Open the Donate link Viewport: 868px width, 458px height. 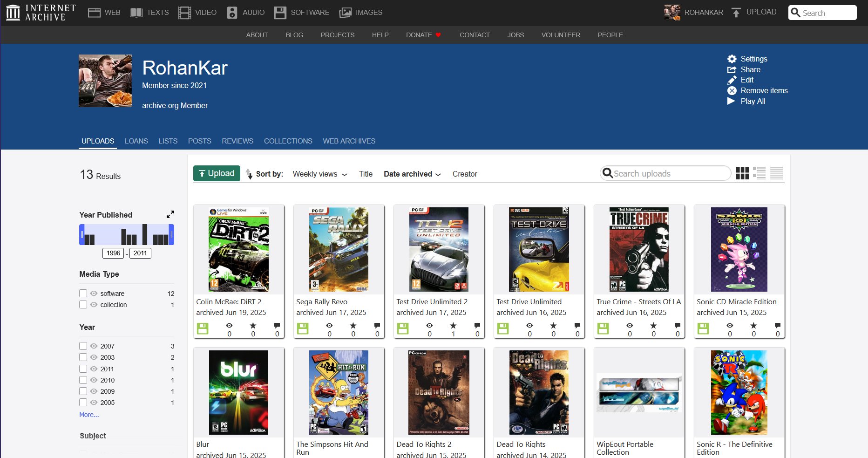tap(423, 35)
